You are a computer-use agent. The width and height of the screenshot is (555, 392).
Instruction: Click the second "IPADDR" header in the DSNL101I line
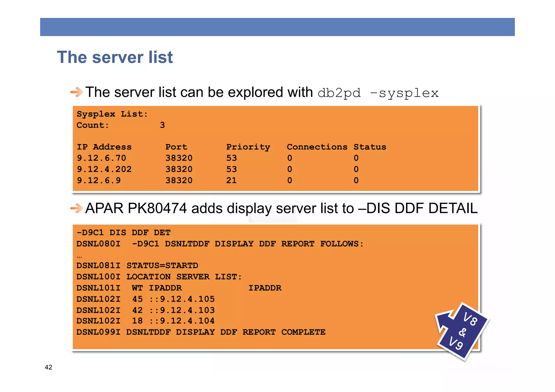point(265,288)
